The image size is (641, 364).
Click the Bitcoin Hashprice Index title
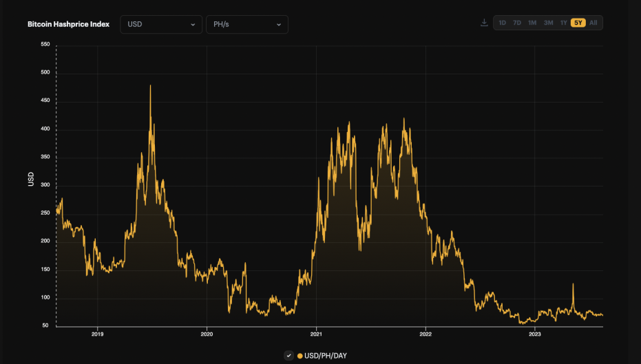tap(68, 24)
